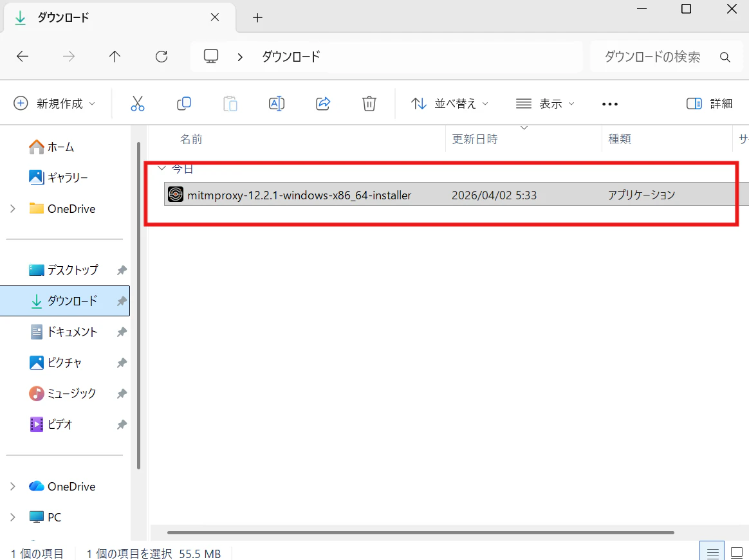This screenshot has height=560, width=749.
Task: Click the pin icon beside ミュージック
Action: tap(122, 394)
